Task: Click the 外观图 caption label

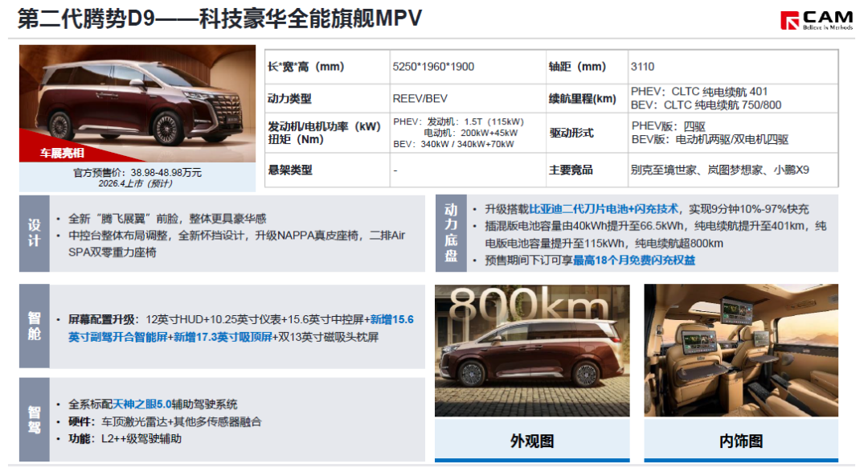Action: click(532, 441)
